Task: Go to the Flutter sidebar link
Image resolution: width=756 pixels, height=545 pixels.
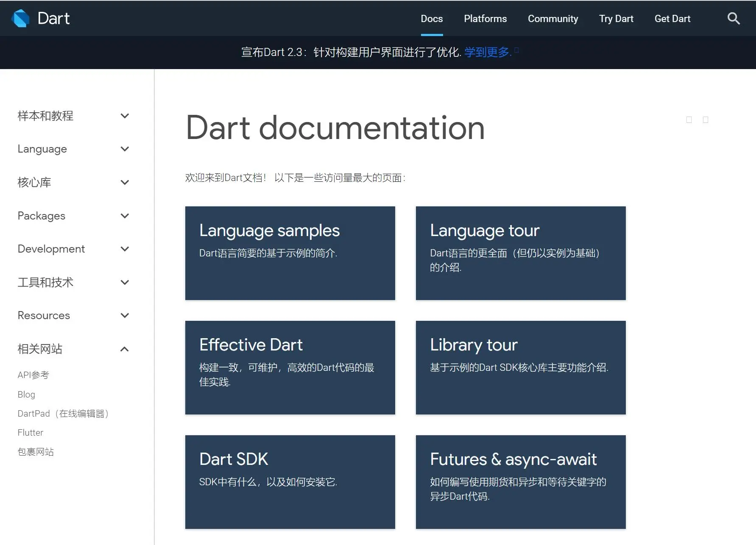Action: (31, 433)
